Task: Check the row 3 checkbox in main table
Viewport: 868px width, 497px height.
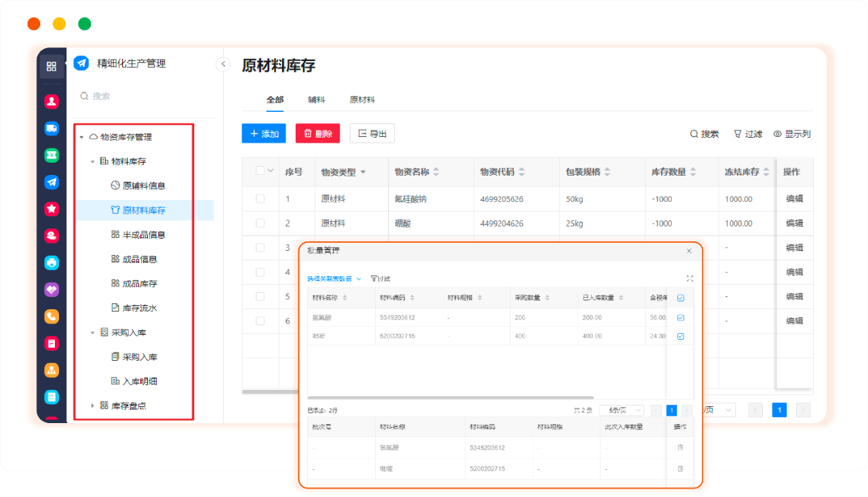Action: tap(260, 247)
